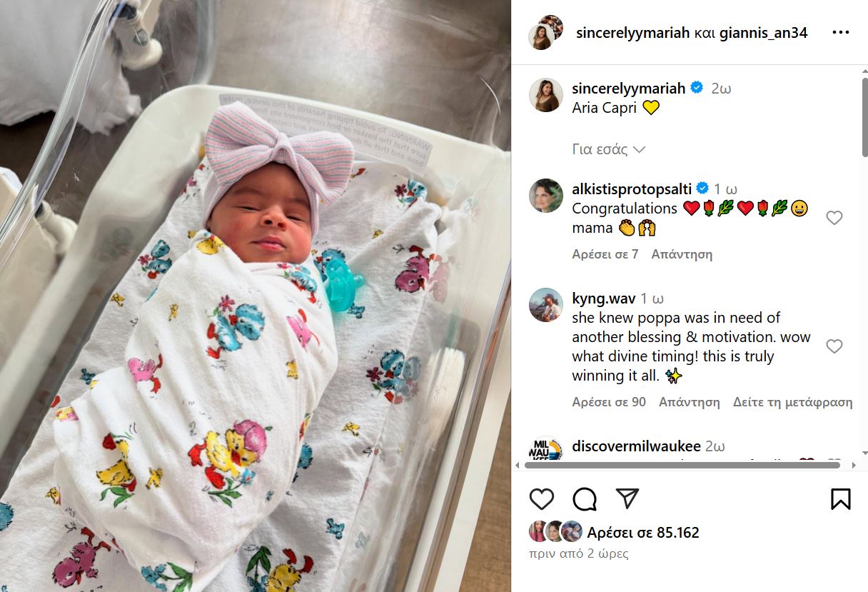
Task: Open the three-dot more options menu
Action: [841, 33]
